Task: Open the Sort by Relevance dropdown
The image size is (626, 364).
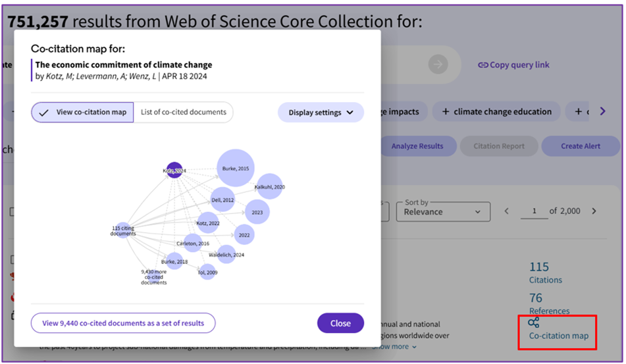Action: pos(442,211)
